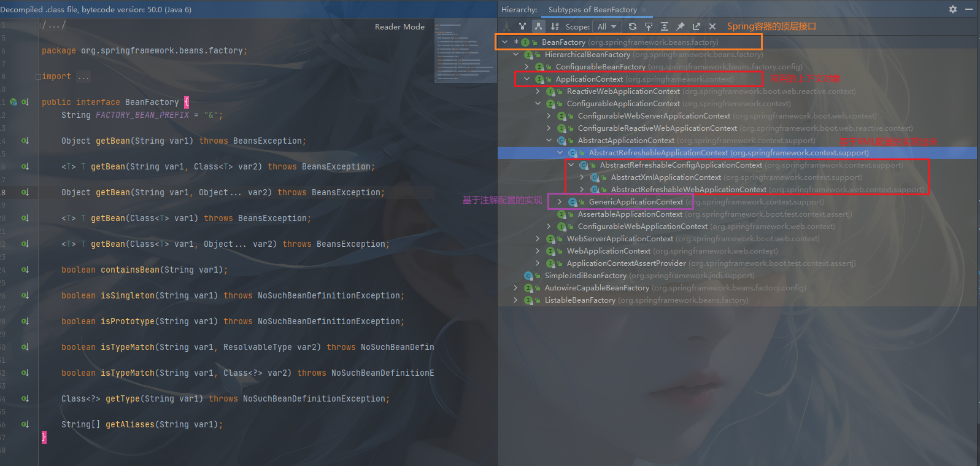980x466 pixels.
Task: Collapse the BeanFactory root node
Action: click(505, 42)
